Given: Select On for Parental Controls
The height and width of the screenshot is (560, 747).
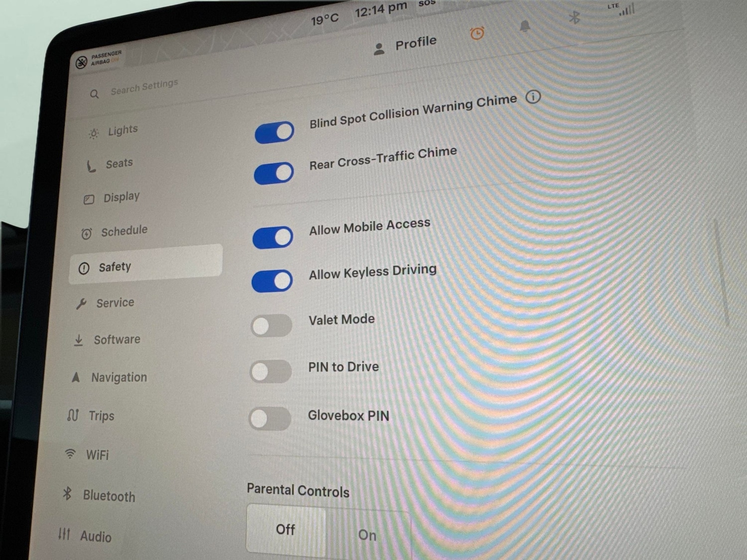Looking at the screenshot, I should [x=368, y=535].
